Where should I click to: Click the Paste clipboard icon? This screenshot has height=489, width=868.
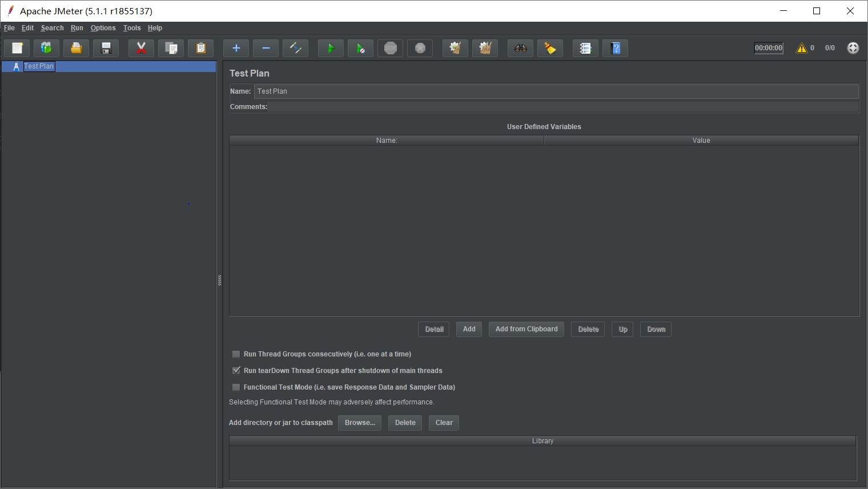[x=200, y=48]
